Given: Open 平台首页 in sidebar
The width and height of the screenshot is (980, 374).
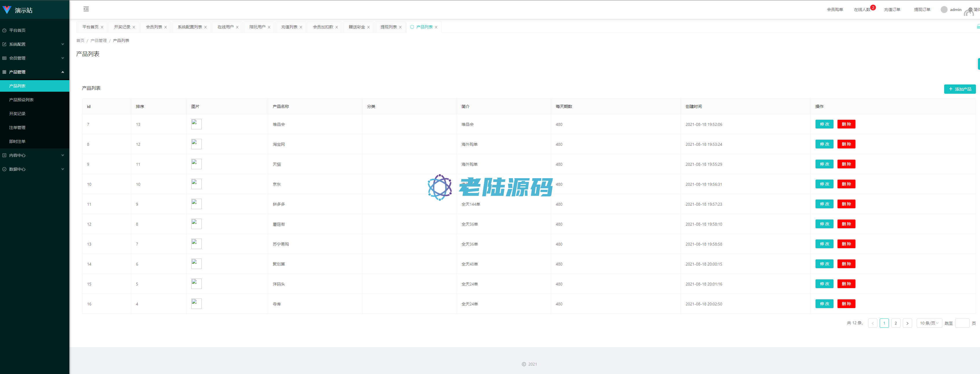Looking at the screenshot, I should coord(18,30).
